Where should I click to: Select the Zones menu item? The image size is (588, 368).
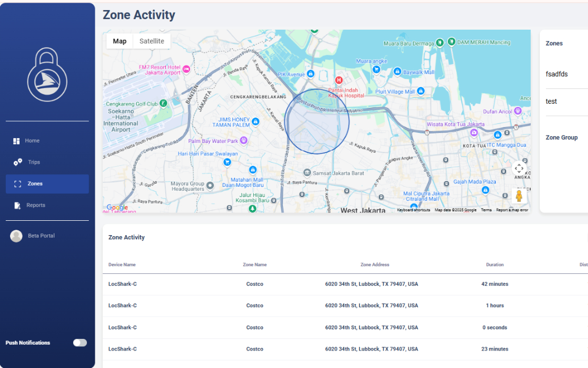click(x=47, y=184)
